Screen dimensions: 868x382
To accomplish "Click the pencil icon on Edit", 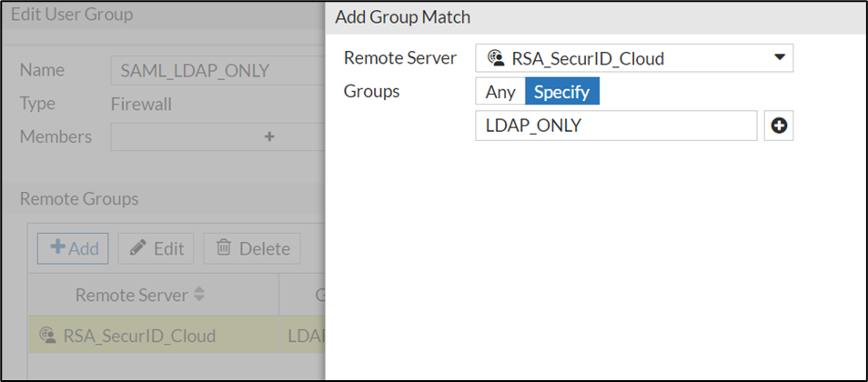I will (138, 248).
